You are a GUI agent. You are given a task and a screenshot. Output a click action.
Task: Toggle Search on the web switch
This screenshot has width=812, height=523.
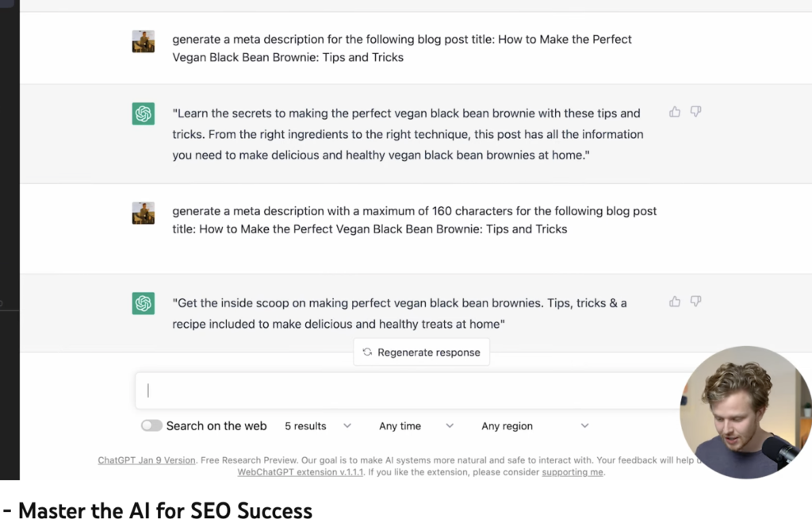[151, 426]
